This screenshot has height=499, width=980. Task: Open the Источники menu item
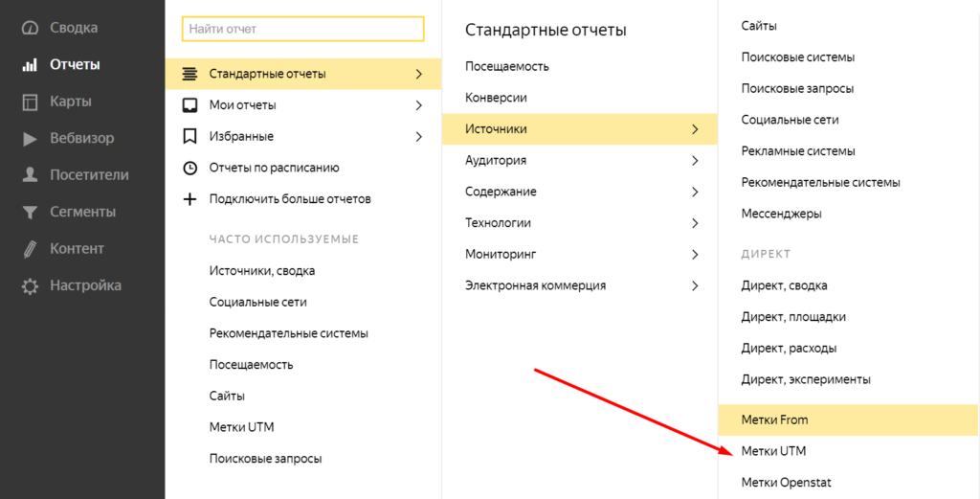496,129
